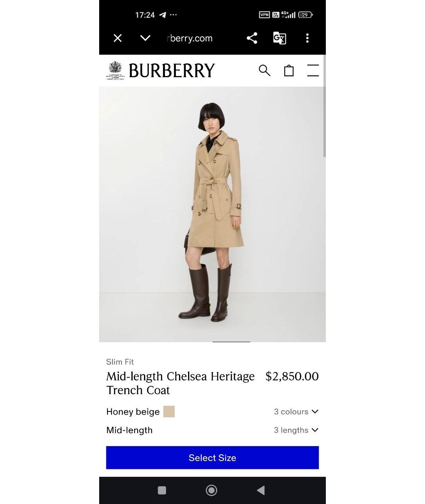Screen dimensions: 425x504
Task: Tap the burberry.com address text
Action: [190, 38]
